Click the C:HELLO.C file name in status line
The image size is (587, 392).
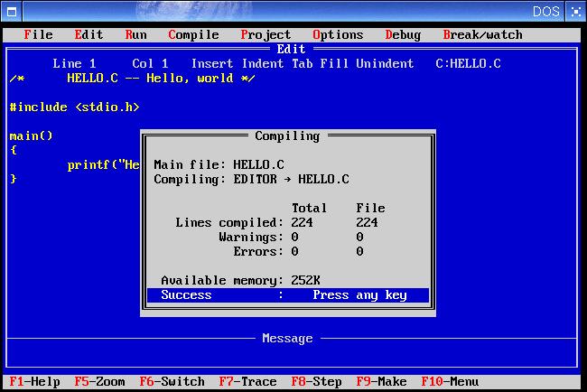click(x=468, y=63)
